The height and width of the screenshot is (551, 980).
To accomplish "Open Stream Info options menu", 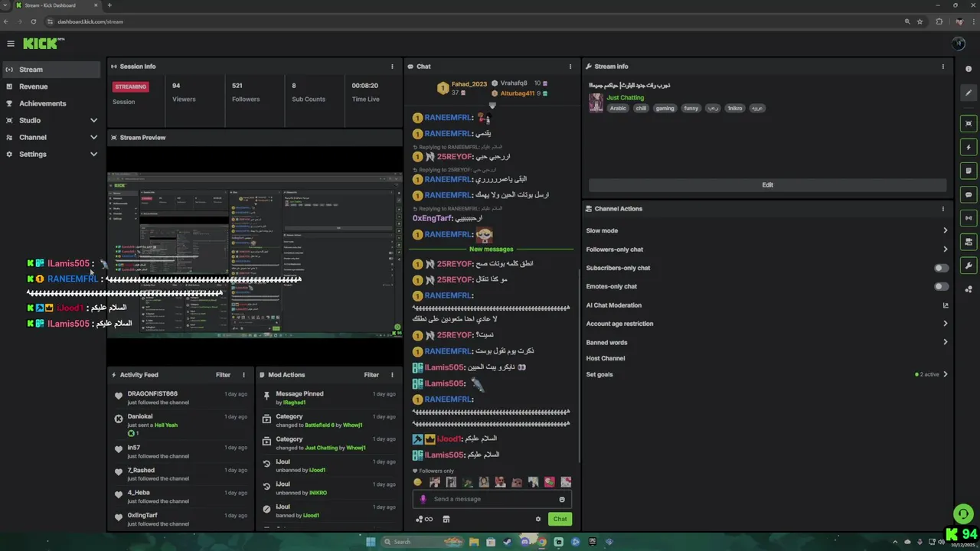I will coord(943,67).
